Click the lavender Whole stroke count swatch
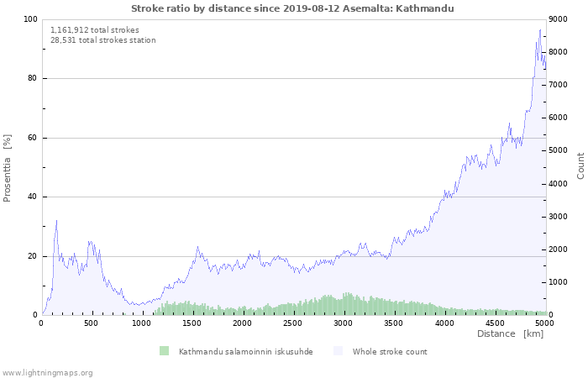This screenshot has height=378, width=588. coord(339,351)
